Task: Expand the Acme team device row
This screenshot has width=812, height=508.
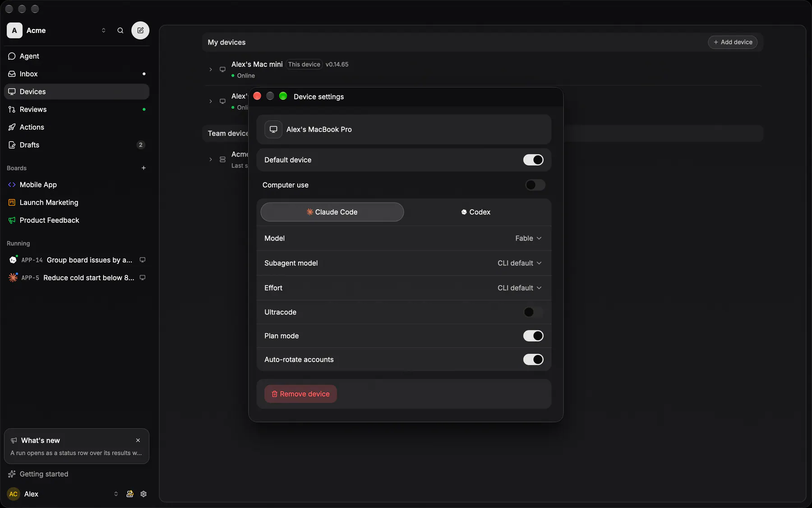Action: click(x=211, y=160)
